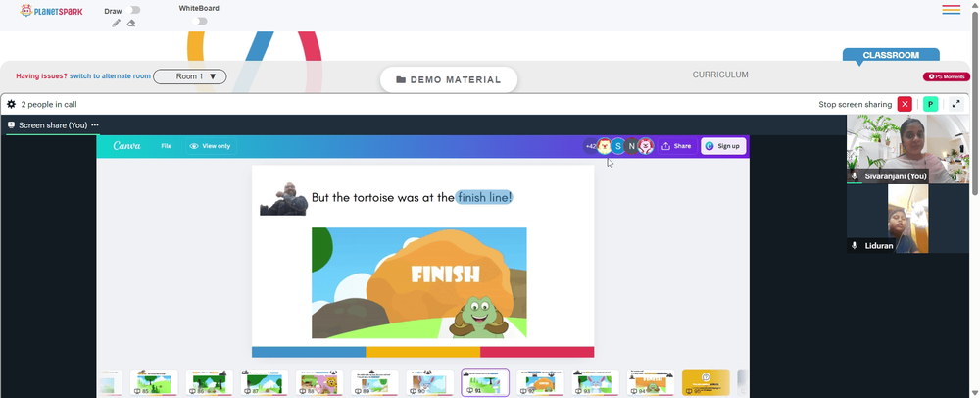Click Liduran's video tile
The height and width of the screenshot is (398, 980).
click(908, 218)
